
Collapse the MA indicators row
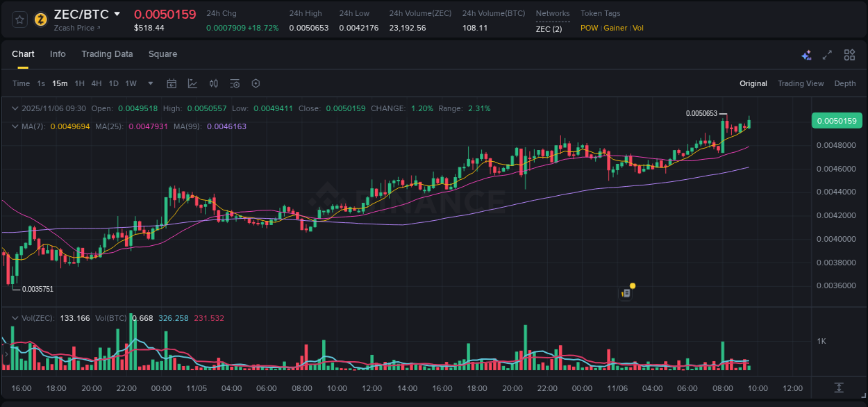[x=14, y=126]
